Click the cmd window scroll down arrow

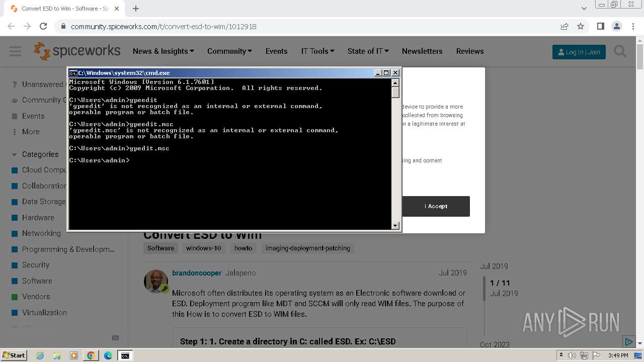pyautogui.click(x=395, y=226)
